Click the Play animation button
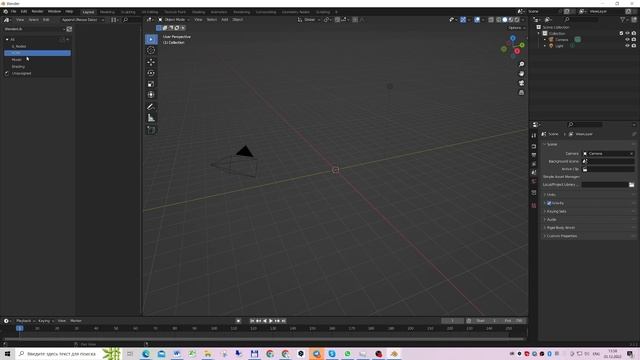The image size is (640, 360). (271, 321)
